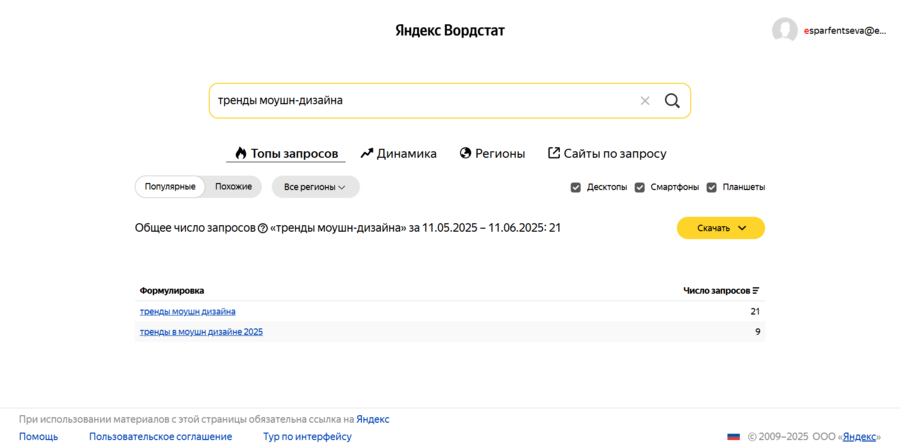Switch to the Регионы tab
This screenshot has width=900, height=445.
pos(492,154)
